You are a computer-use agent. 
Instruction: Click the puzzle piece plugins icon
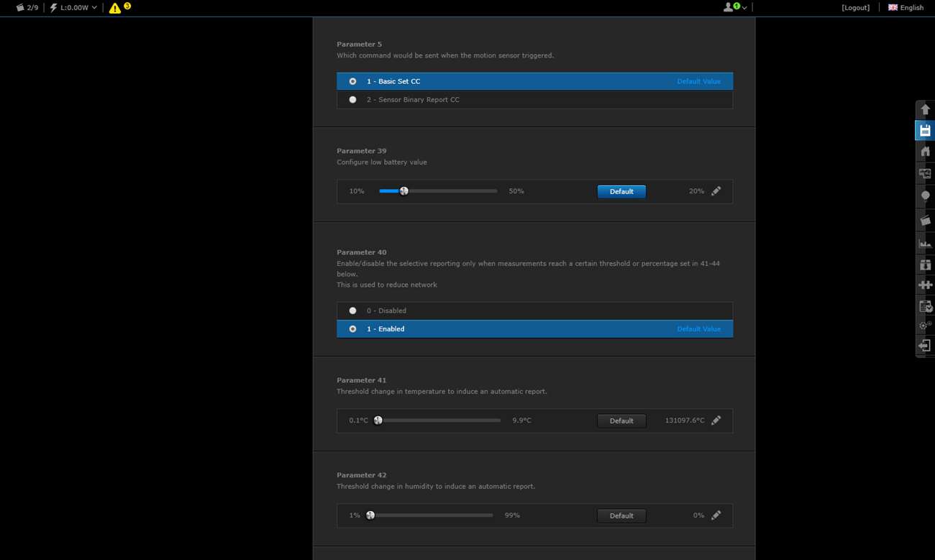coord(925,285)
